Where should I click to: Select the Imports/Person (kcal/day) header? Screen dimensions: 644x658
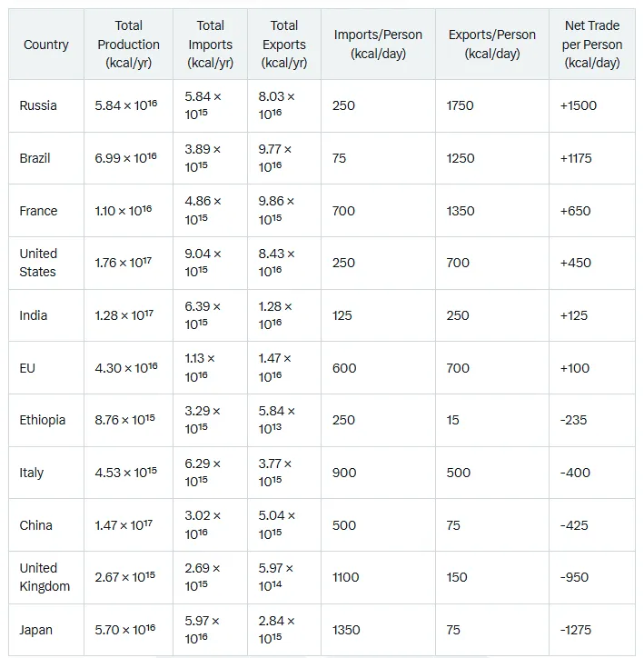[x=378, y=44]
